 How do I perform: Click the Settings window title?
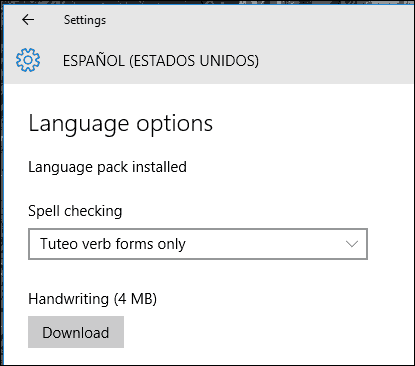coord(85,20)
